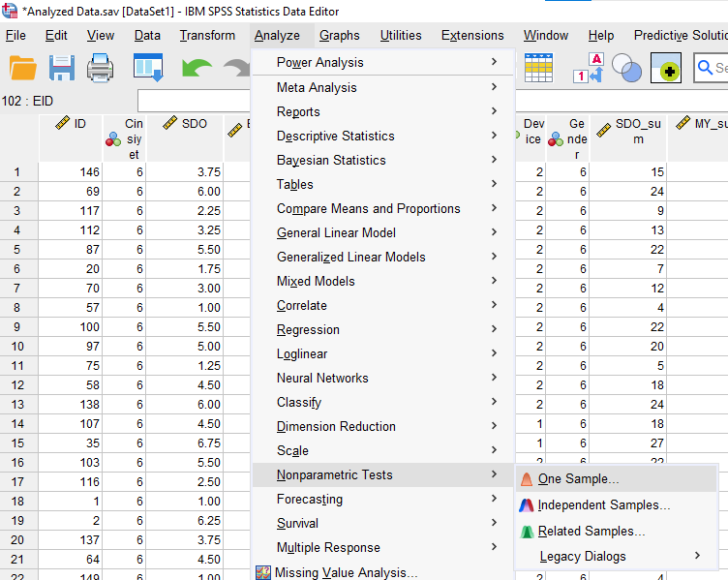Expand the Multiple Response submenu
The image size is (728, 580).
[x=383, y=547]
